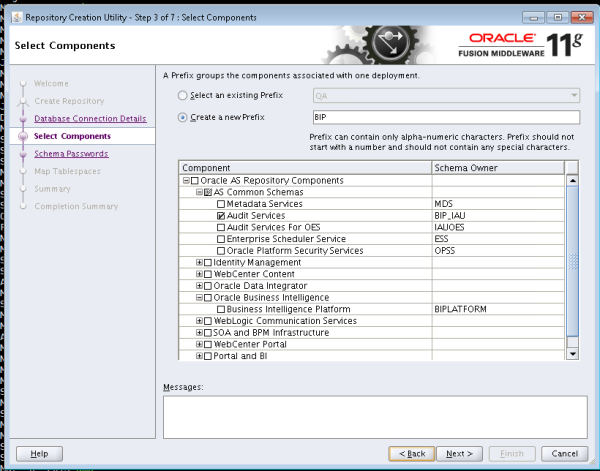Click the Java icon in title bar
This screenshot has height=471, width=600.
click(17, 17)
